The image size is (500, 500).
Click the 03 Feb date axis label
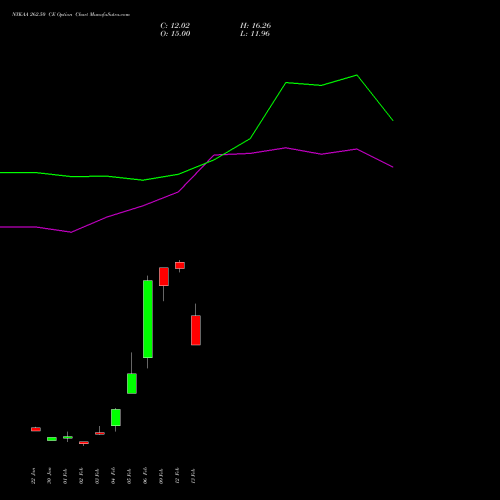pyautogui.click(x=97, y=476)
